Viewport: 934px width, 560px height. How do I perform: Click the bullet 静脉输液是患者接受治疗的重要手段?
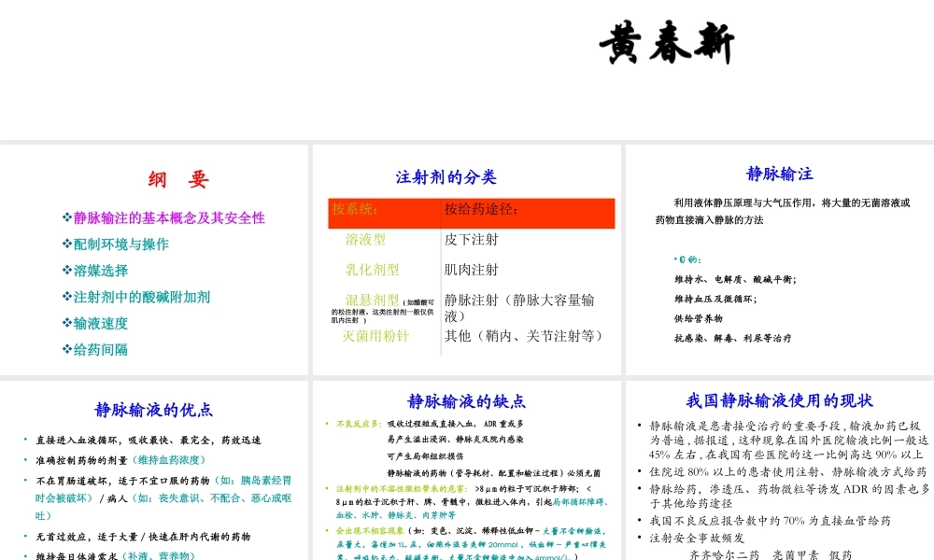pos(788,440)
